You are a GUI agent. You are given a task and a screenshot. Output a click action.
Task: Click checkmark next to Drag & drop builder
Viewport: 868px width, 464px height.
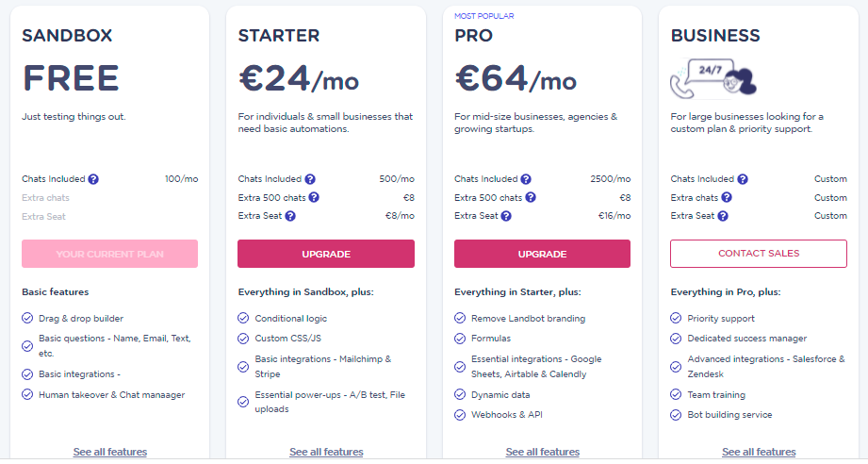coord(27,319)
